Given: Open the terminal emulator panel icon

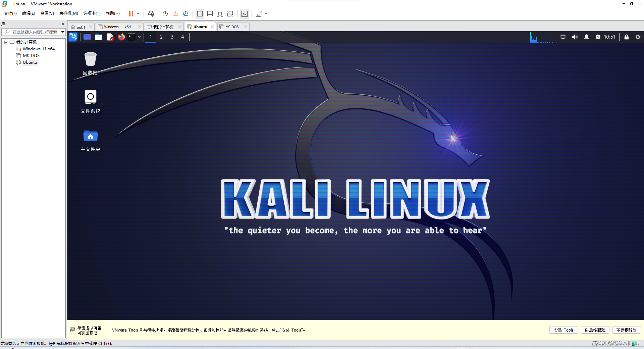Looking at the screenshot, I should point(131,37).
